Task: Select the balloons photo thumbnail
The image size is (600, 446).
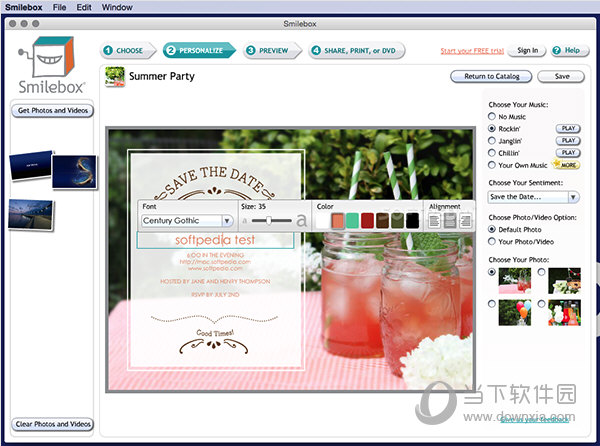Action: click(515, 313)
